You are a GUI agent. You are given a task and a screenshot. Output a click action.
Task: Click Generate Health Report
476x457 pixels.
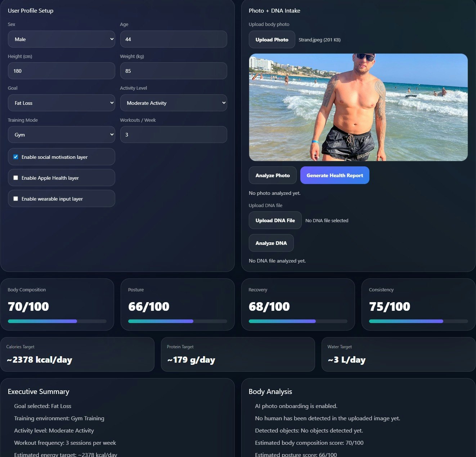(334, 175)
